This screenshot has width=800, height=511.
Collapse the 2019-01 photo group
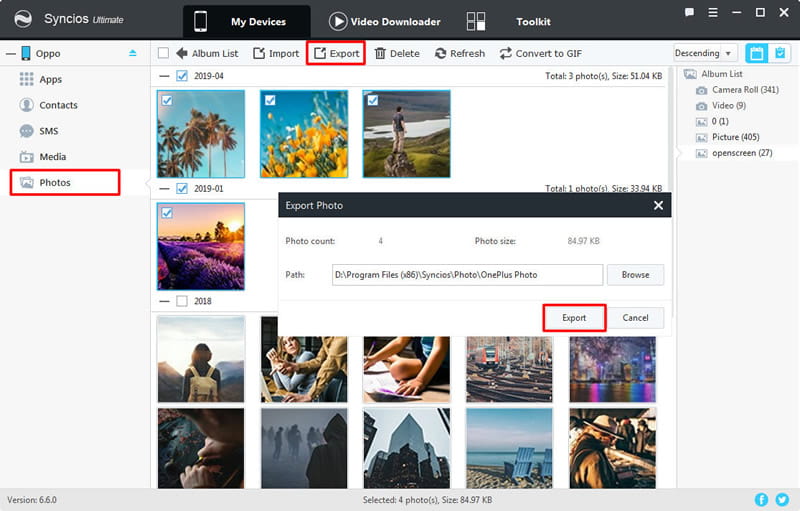point(164,189)
